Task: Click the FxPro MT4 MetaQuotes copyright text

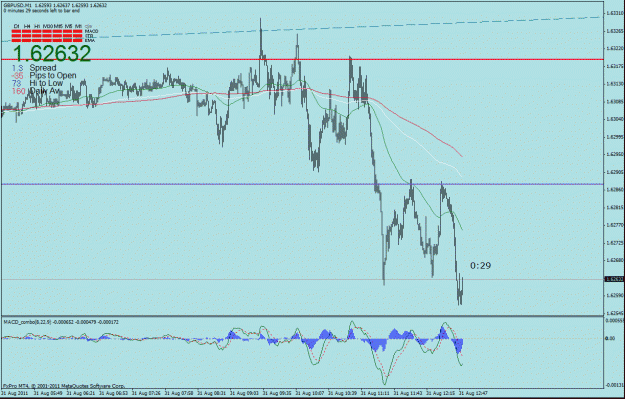Action: tap(64, 386)
